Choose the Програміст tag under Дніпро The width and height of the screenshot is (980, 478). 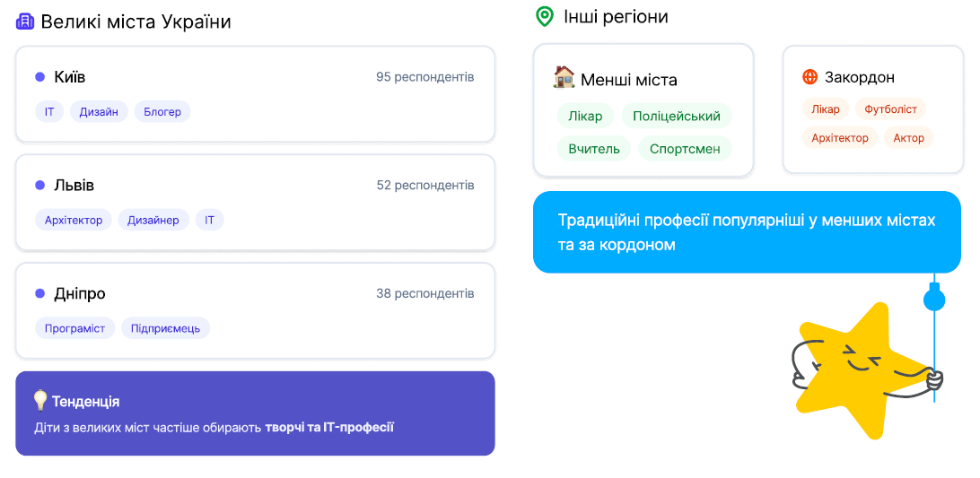pyautogui.click(x=74, y=328)
